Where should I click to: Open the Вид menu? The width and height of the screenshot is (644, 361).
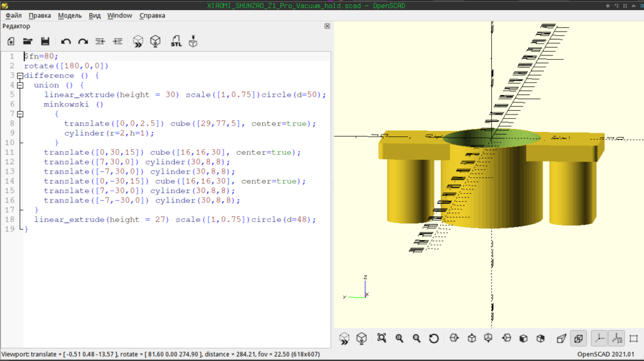click(x=94, y=16)
